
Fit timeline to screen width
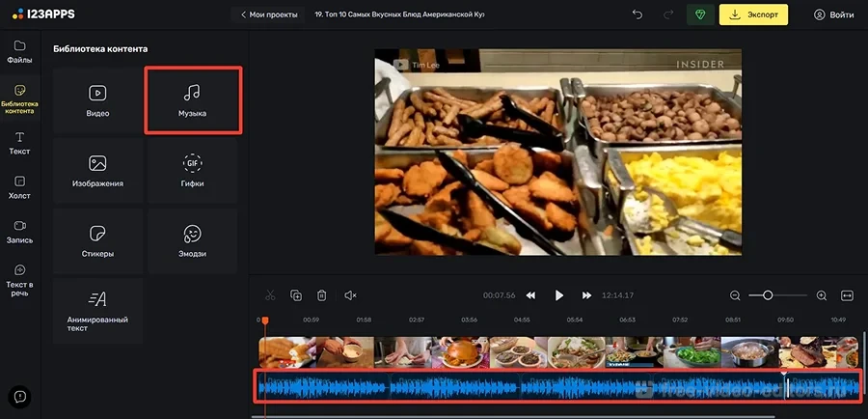coord(847,295)
